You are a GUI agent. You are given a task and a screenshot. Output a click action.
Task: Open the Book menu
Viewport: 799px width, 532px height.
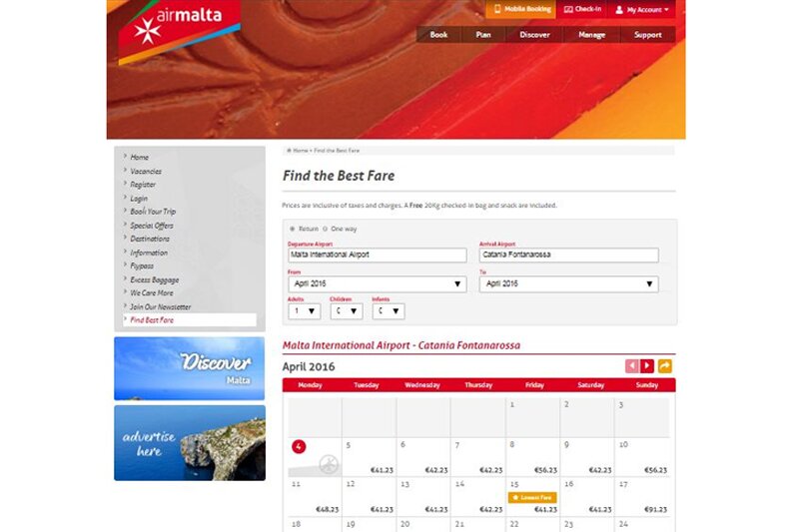point(438,35)
